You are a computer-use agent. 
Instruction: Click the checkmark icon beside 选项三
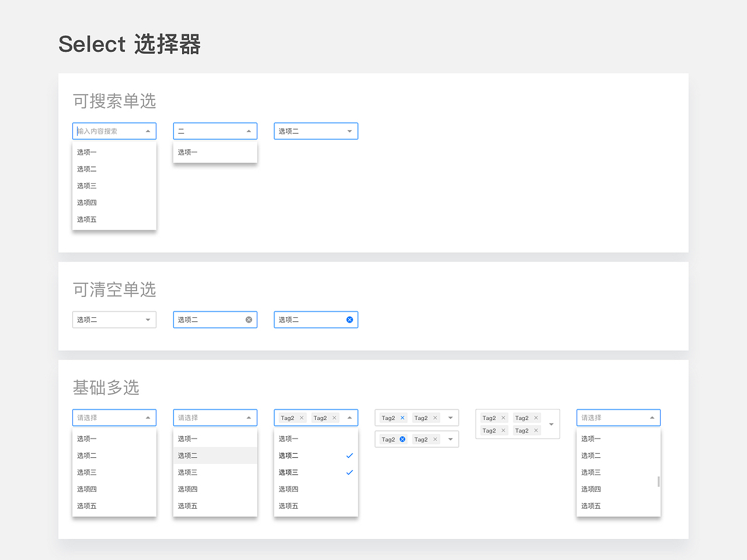tap(349, 473)
